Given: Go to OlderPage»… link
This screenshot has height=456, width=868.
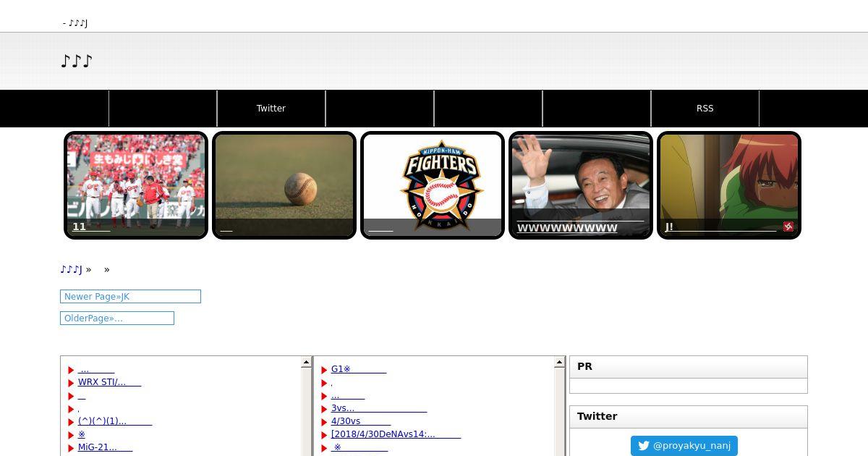Looking at the screenshot, I should click(117, 318).
